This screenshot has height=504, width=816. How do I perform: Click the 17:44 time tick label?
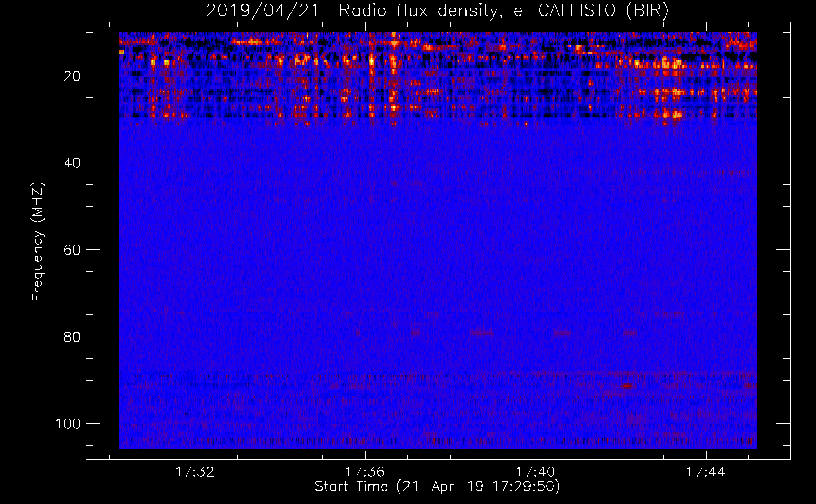706,472
